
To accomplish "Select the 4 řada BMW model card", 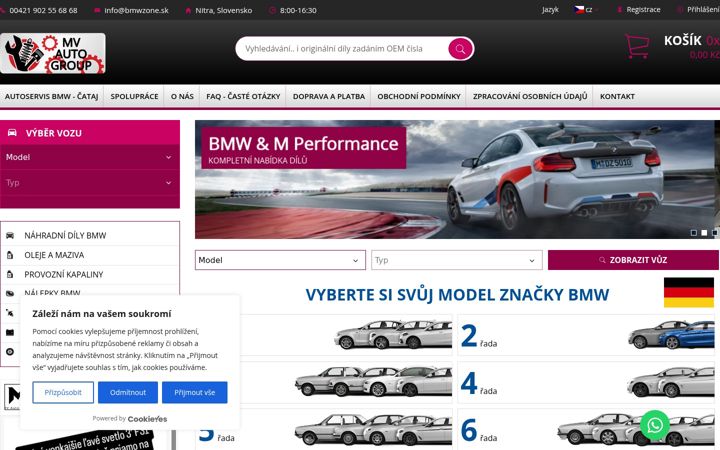I will 586,382.
